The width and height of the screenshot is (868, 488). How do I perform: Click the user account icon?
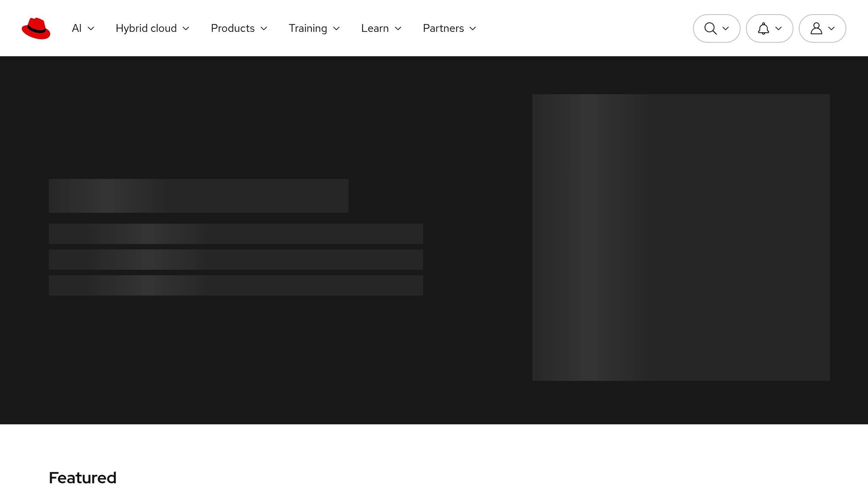[816, 28]
